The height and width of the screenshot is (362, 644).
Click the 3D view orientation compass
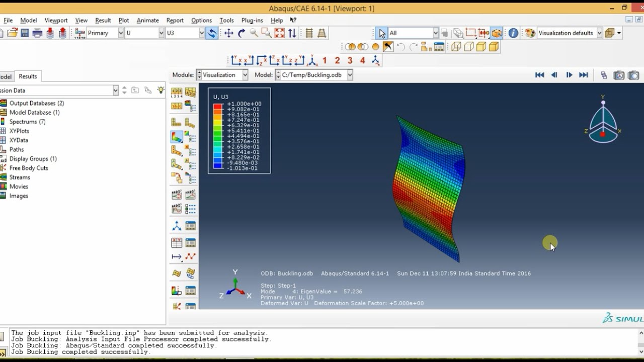603,119
